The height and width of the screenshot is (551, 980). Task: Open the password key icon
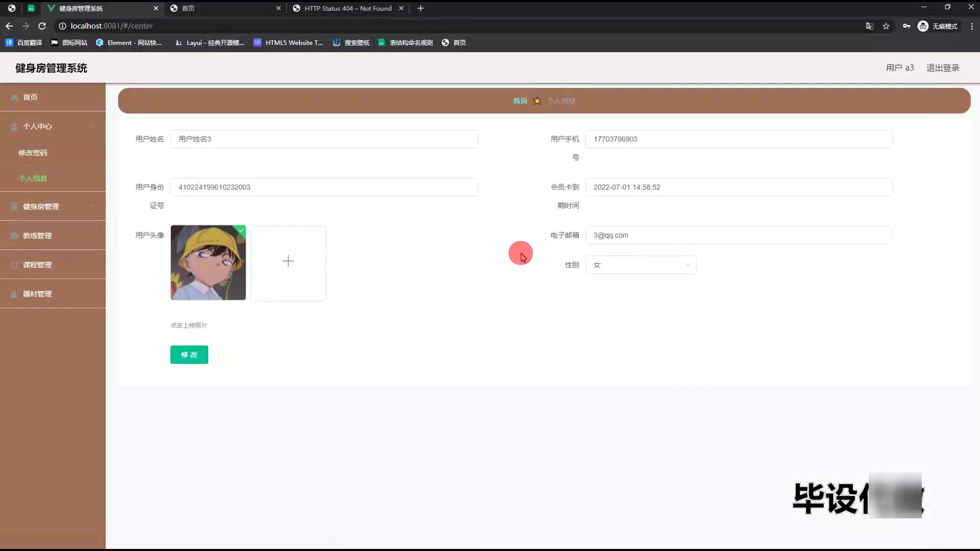pos(906,26)
